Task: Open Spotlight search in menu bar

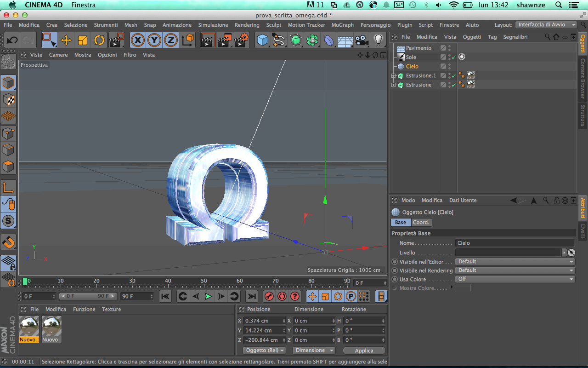Action: [559, 5]
